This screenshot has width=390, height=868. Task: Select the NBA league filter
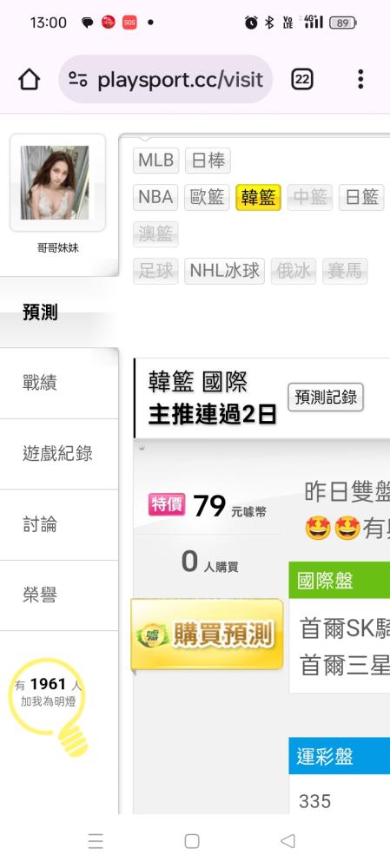coord(155,198)
